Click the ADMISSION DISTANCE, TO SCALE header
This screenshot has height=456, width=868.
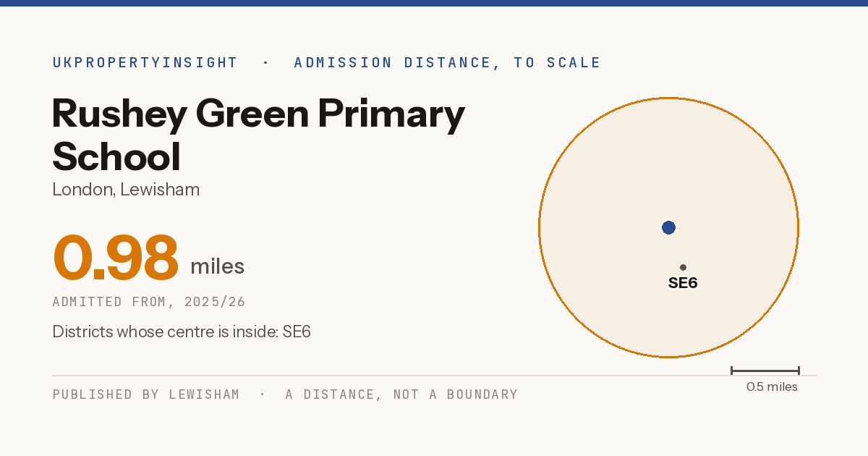click(x=448, y=62)
